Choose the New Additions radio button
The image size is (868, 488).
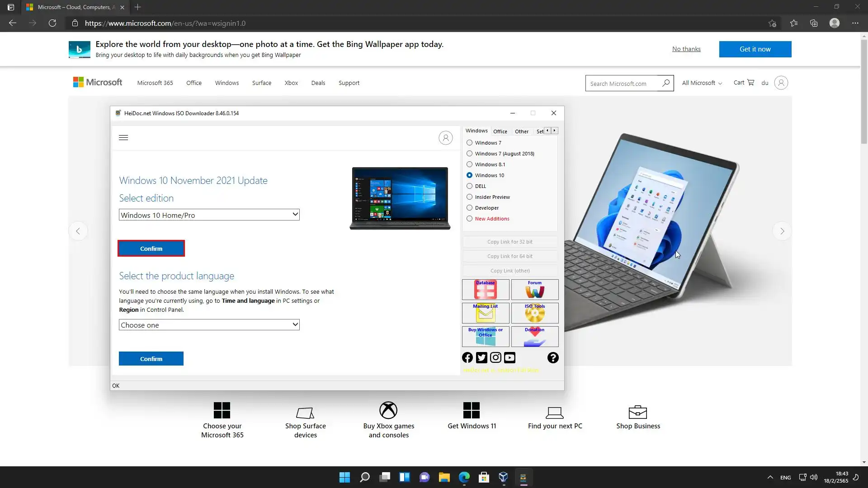coord(470,219)
